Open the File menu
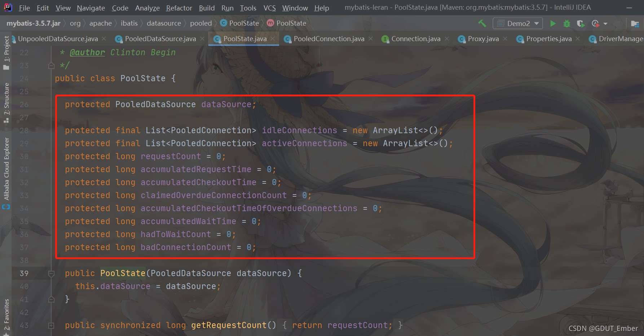Viewport: 644px width, 336px height. (x=24, y=8)
